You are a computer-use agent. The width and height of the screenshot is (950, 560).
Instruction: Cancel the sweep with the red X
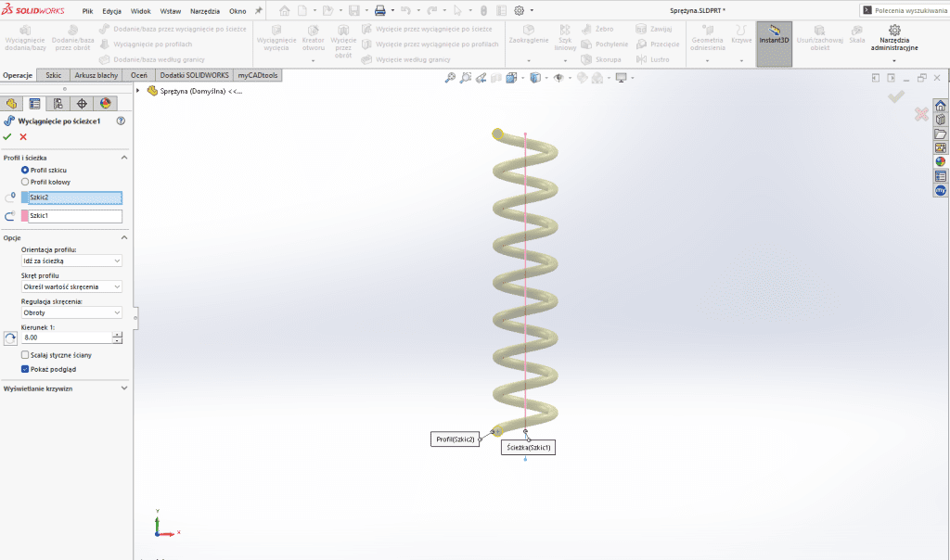tap(23, 137)
